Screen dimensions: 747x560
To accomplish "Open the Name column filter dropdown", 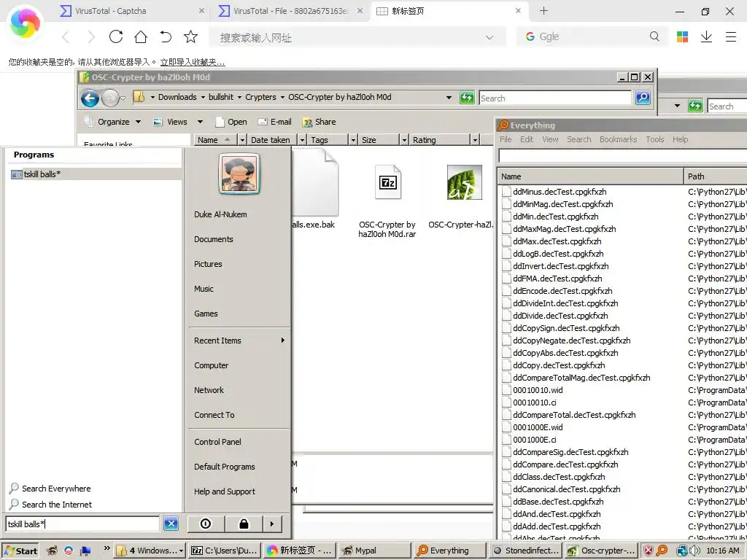I will coord(242,140).
